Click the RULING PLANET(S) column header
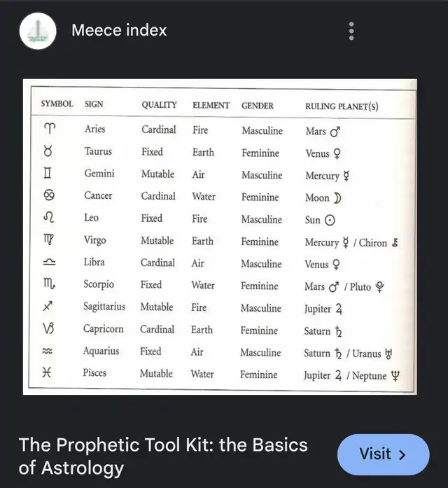This screenshot has width=448, height=488. (x=342, y=106)
